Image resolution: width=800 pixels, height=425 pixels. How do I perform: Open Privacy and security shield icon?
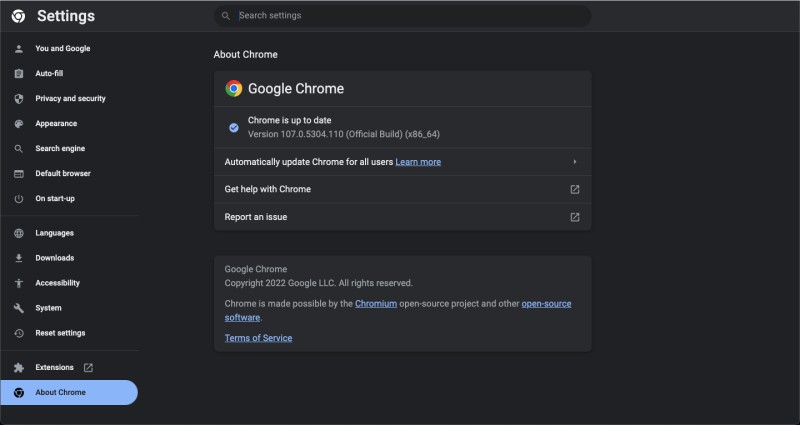pos(19,98)
